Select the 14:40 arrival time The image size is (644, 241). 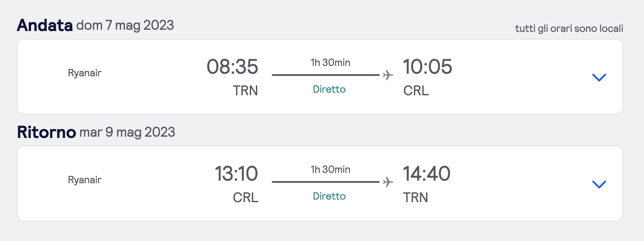426,174
